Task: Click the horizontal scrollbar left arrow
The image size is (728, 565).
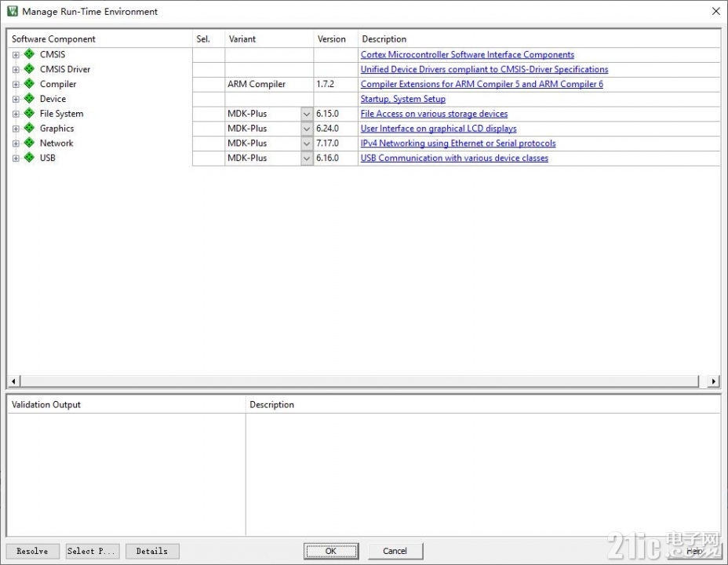Action: coord(13,381)
